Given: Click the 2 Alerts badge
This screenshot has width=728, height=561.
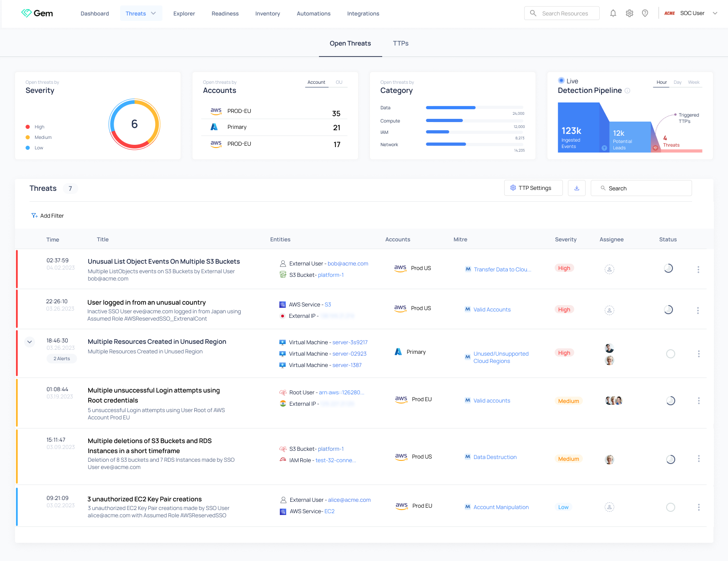Looking at the screenshot, I should [x=62, y=359].
